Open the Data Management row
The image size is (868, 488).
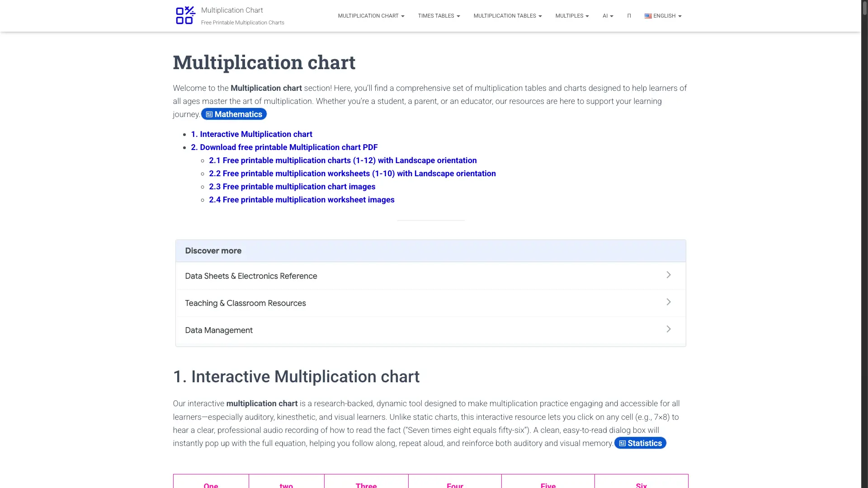tap(430, 330)
